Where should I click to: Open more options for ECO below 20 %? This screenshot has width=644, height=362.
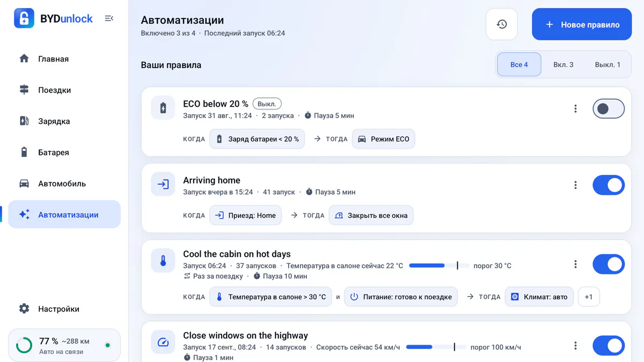tap(575, 109)
